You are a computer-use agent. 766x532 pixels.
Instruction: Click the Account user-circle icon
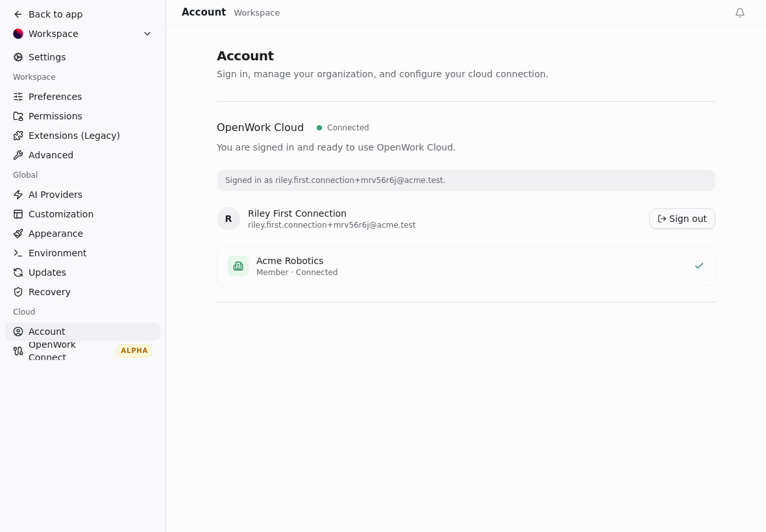(x=18, y=332)
